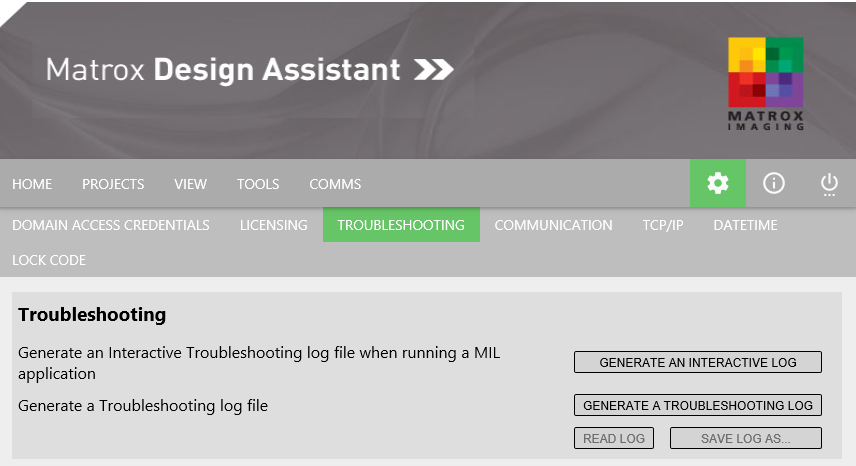The height and width of the screenshot is (466, 856).
Task: Click Generate a Troubleshooting Log button
Action: 698,405
